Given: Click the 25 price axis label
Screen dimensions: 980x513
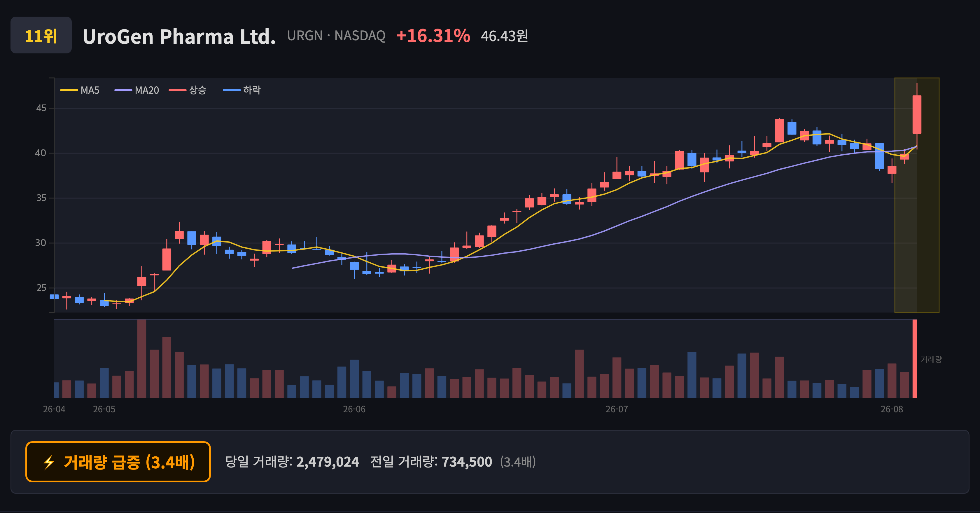Looking at the screenshot, I should [x=41, y=288].
